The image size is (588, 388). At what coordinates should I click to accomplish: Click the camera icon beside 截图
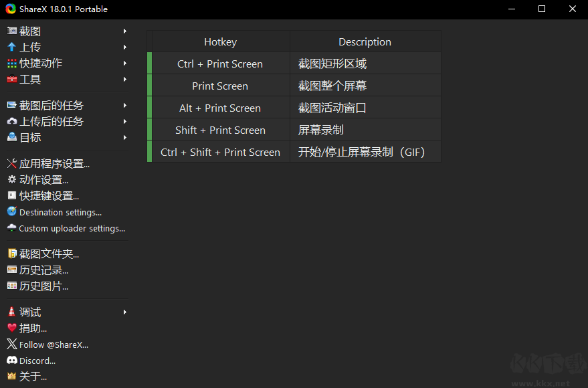pyautogui.click(x=12, y=31)
